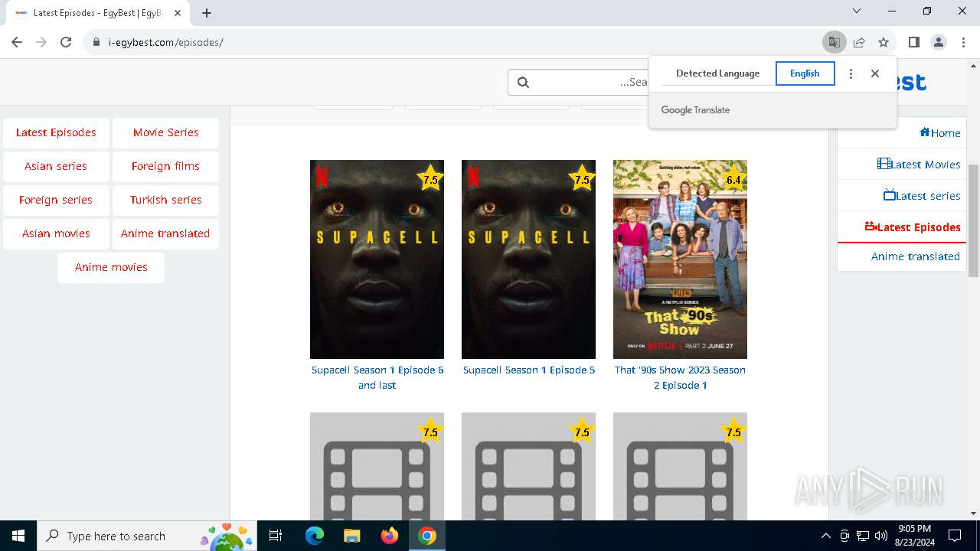Screen dimensions: 980x551
Task: Open the Chrome three-dot menu
Action: pos(962,42)
